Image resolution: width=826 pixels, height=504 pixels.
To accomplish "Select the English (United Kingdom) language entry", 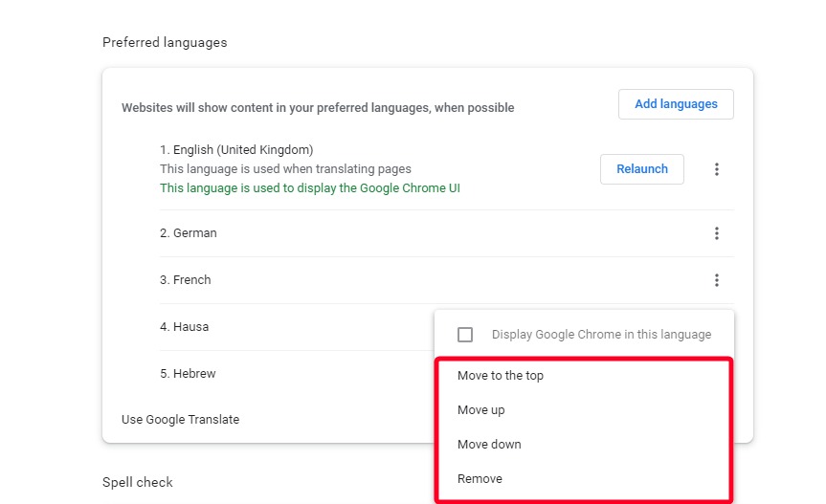I will click(236, 150).
